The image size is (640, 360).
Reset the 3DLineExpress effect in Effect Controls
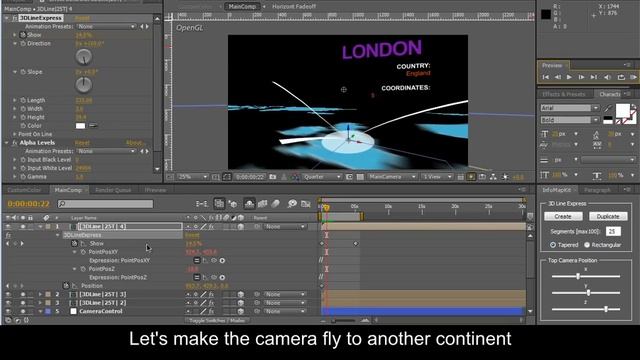(82, 18)
